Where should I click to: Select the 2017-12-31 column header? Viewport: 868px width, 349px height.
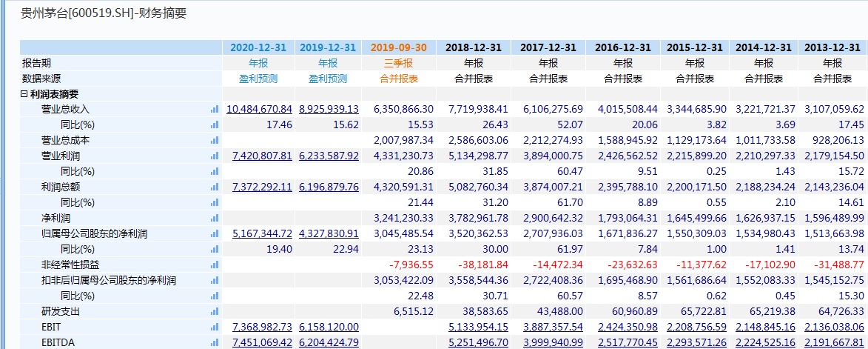pos(548,47)
